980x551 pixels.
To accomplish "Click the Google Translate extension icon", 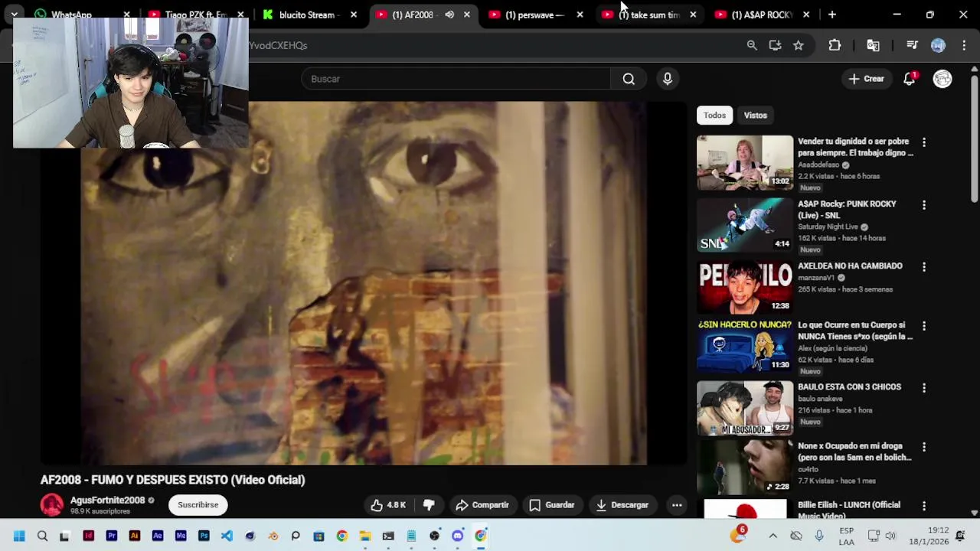I will pyautogui.click(x=873, y=45).
